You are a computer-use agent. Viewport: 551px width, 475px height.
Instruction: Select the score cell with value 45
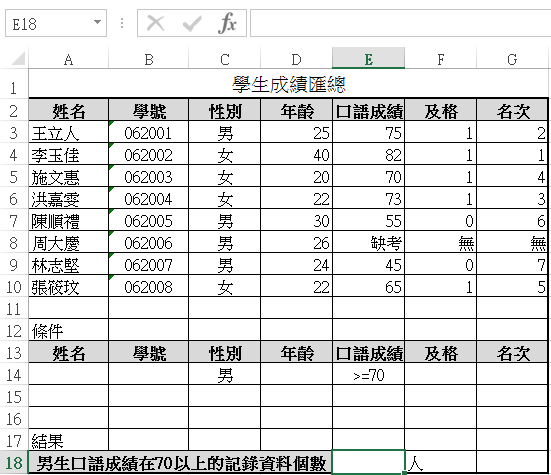(x=369, y=264)
